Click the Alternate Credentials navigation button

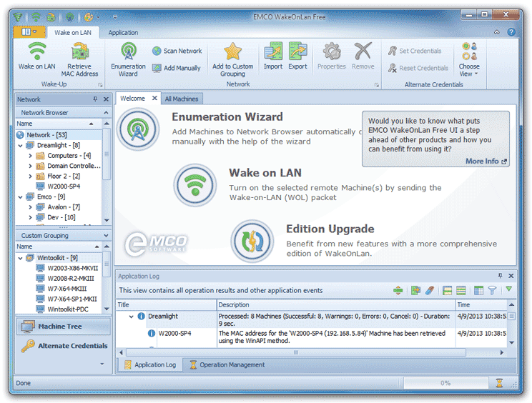click(64, 346)
